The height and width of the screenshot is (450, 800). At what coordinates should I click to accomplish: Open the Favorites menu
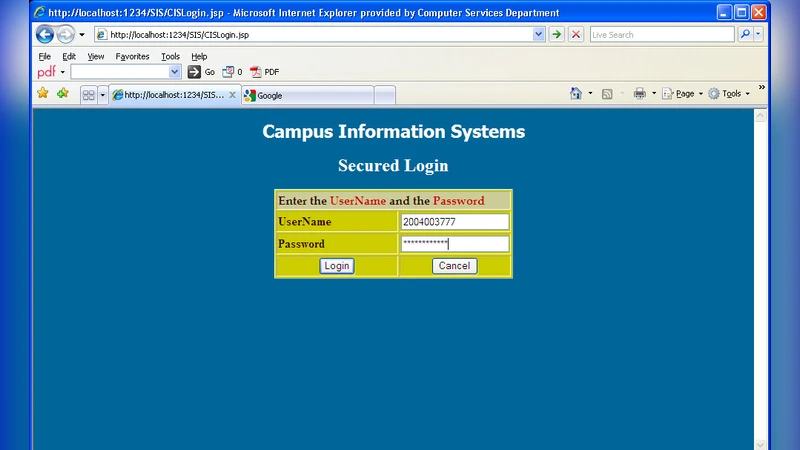pyautogui.click(x=132, y=56)
